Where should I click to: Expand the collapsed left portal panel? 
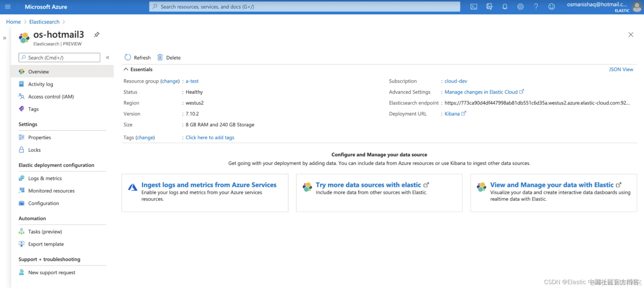5,38
